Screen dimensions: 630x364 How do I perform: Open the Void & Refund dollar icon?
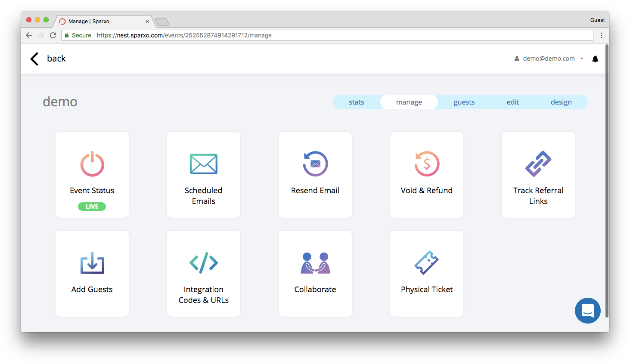click(427, 163)
